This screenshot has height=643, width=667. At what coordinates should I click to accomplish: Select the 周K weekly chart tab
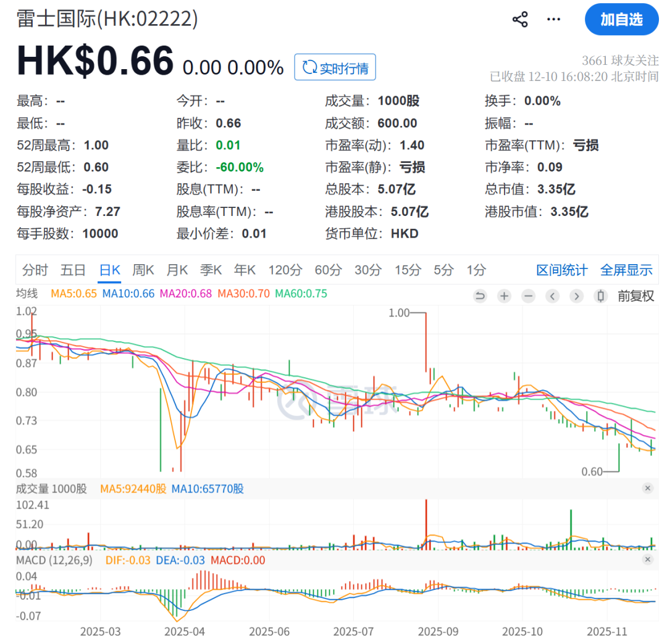144,269
